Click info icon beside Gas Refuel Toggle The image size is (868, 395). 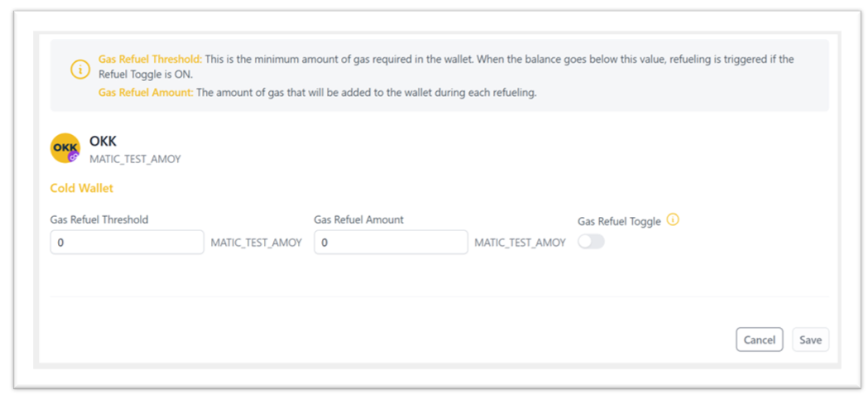[673, 219]
